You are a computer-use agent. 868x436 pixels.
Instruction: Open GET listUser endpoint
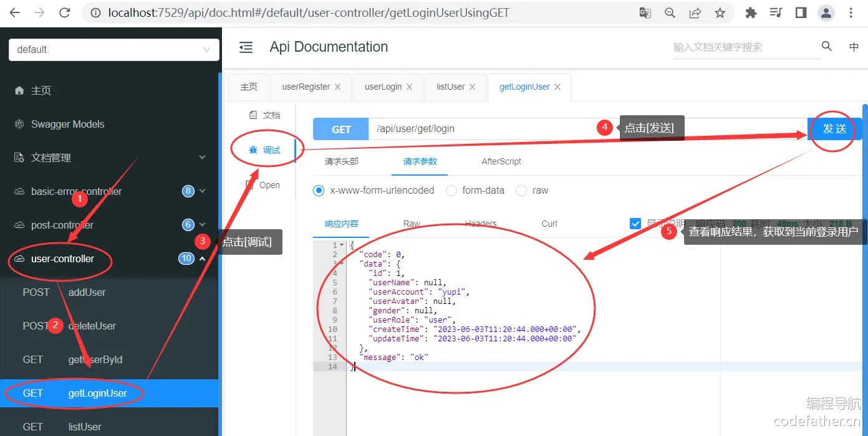tap(109, 427)
